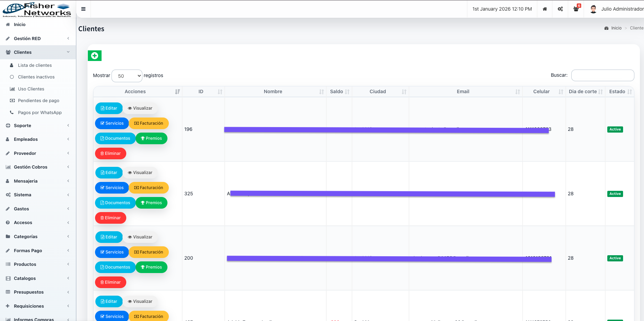Sort table by ID column arrows
The image size is (644, 321).
coord(220,92)
